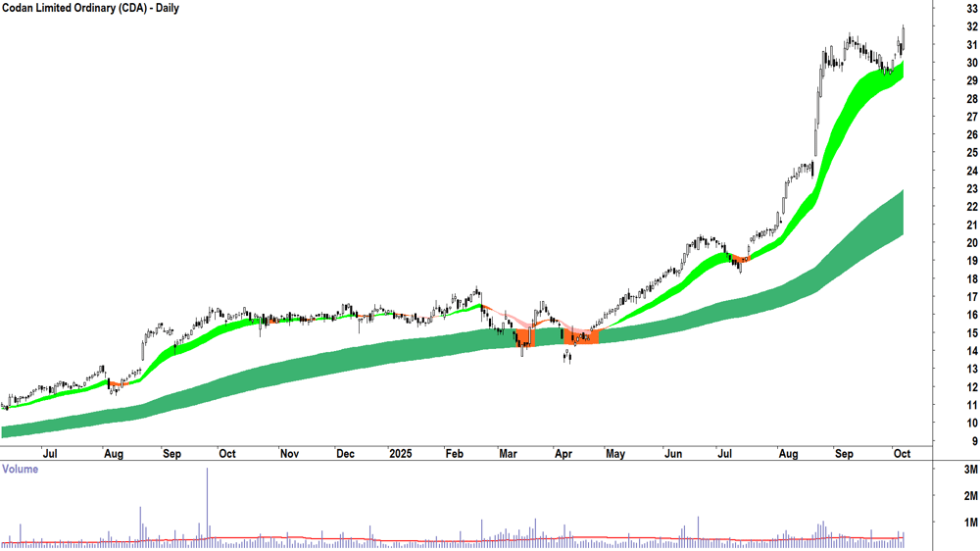Click the orange band crossover in April 2025
The height and width of the screenshot is (551, 980).
click(x=581, y=336)
